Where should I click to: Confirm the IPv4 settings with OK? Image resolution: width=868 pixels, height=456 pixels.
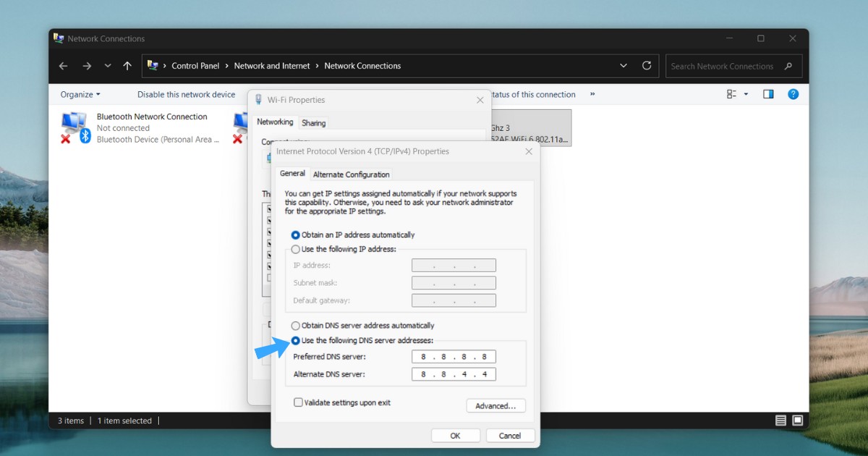point(455,436)
